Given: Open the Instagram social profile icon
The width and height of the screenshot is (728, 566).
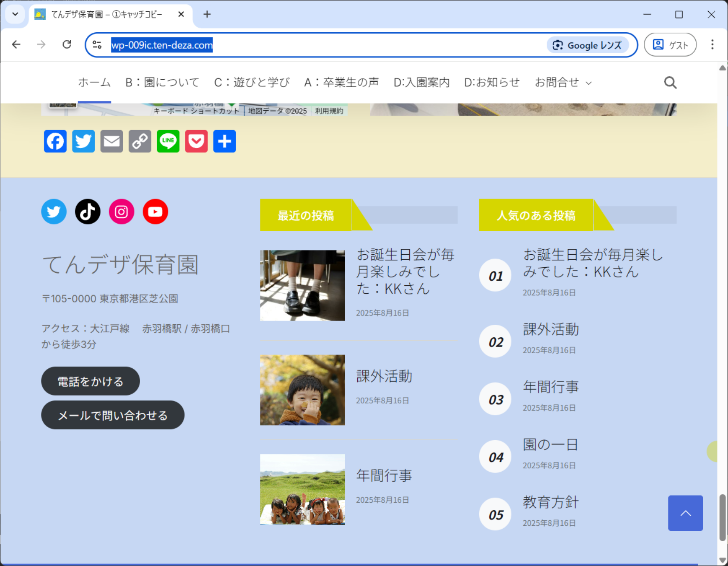Looking at the screenshot, I should pyautogui.click(x=122, y=211).
